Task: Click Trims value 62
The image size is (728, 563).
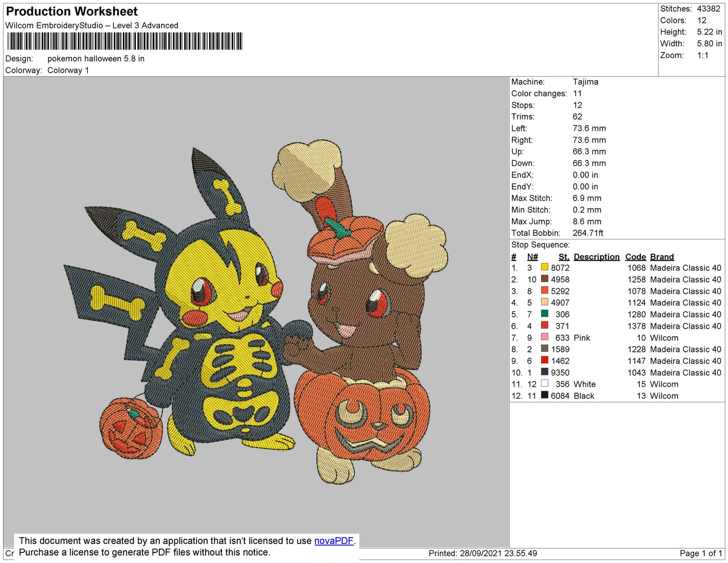Action: [x=577, y=116]
